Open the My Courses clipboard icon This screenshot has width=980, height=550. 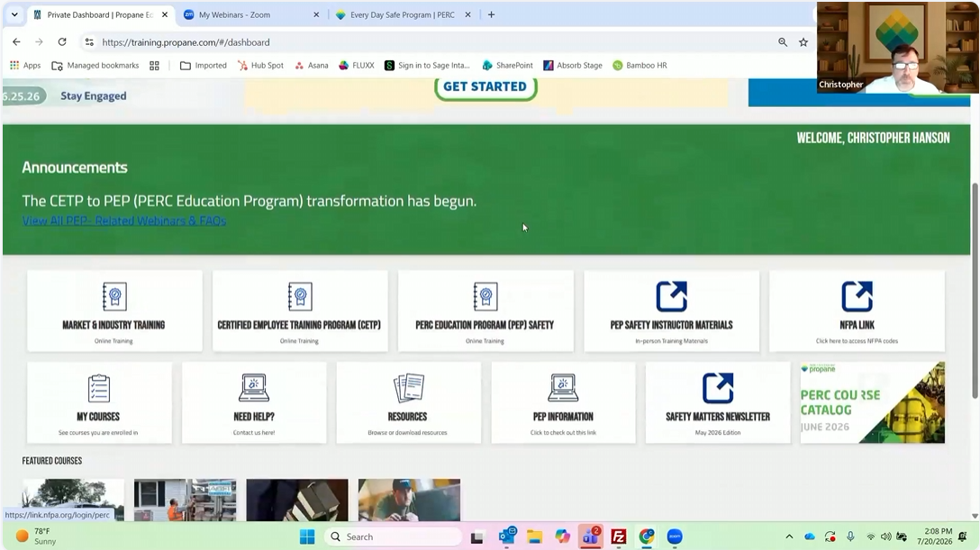pos(99,388)
